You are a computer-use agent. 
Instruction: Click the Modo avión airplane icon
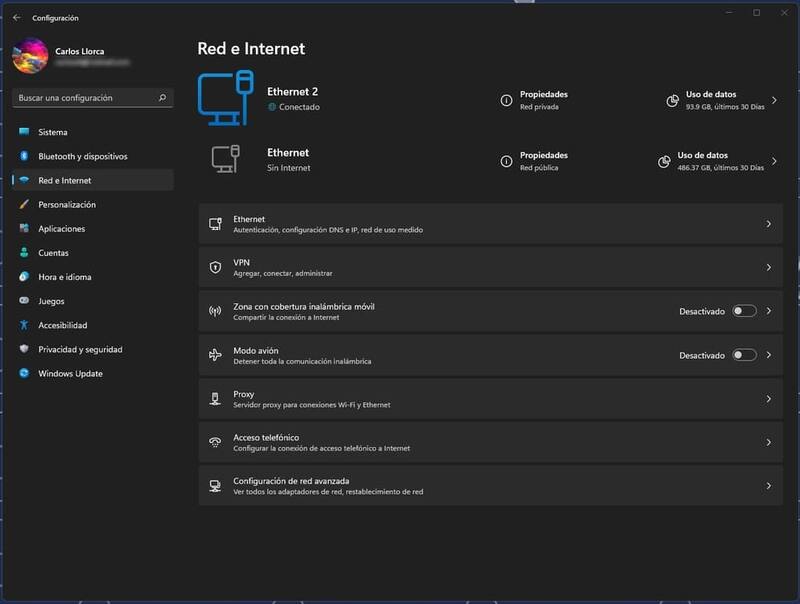215,355
